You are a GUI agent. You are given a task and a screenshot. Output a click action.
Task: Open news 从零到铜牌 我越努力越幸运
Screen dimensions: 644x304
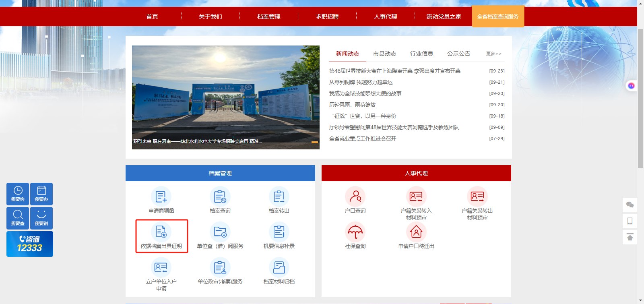(x=361, y=82)
